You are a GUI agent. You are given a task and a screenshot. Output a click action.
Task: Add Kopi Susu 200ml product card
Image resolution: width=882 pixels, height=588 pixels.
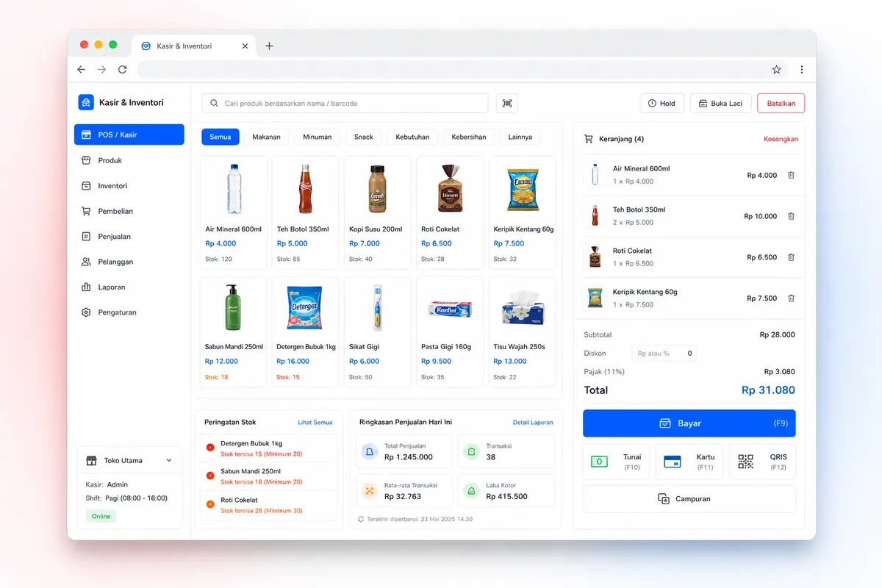(x=377, y=212)
